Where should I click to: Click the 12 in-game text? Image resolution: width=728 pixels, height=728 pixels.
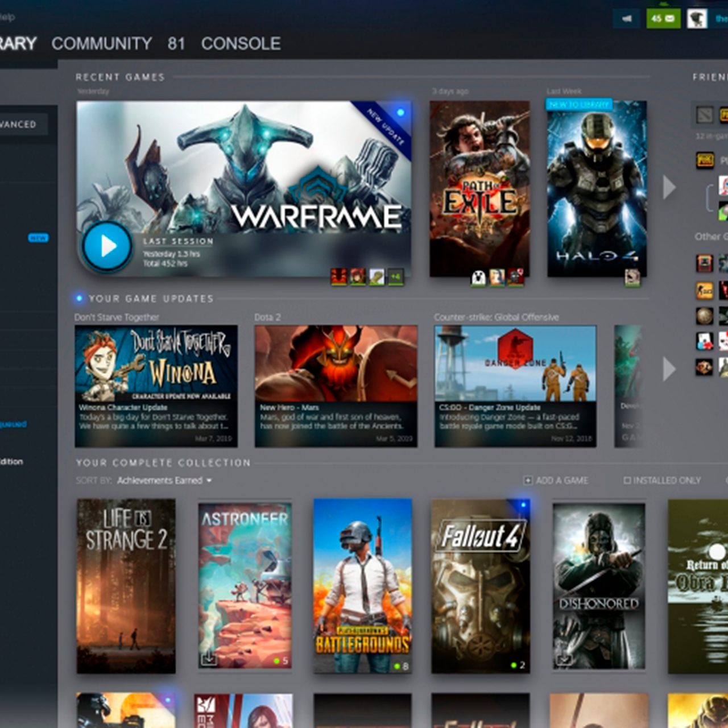click(712, 136)
